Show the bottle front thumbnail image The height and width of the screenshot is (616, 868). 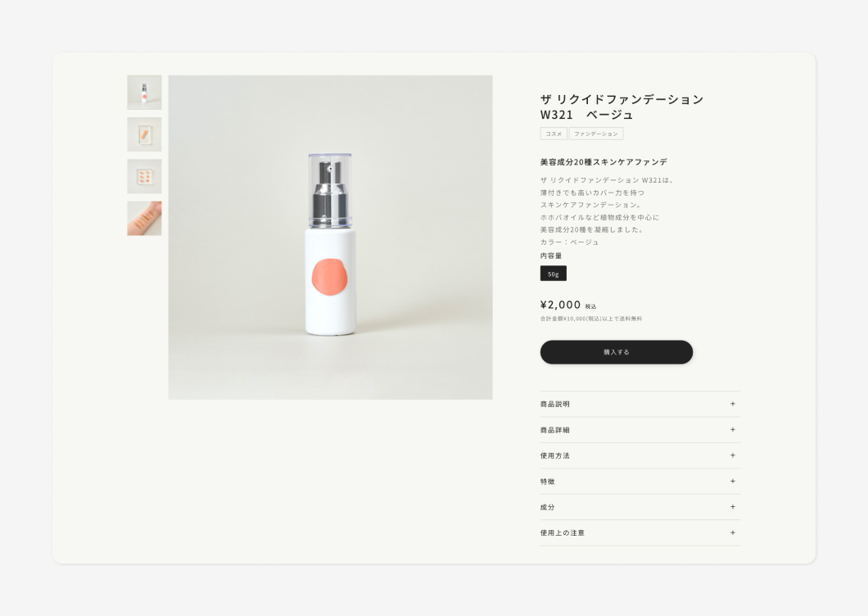tap(144, 93)
